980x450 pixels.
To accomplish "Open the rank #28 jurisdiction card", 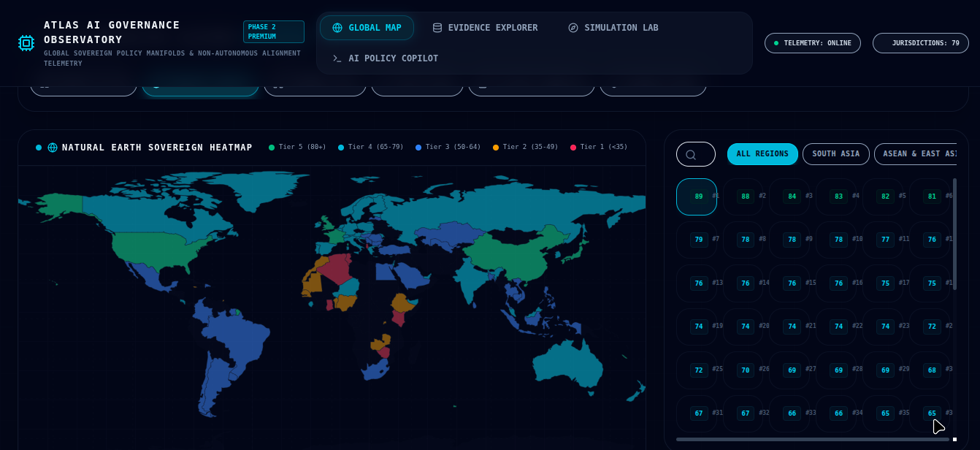I will click(x=837, y=370).
